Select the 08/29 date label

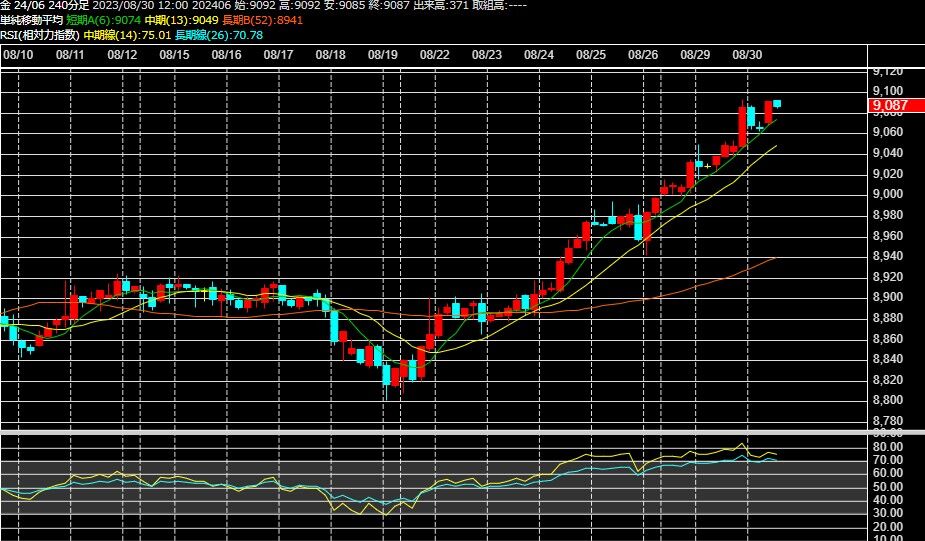click(695, 55)
